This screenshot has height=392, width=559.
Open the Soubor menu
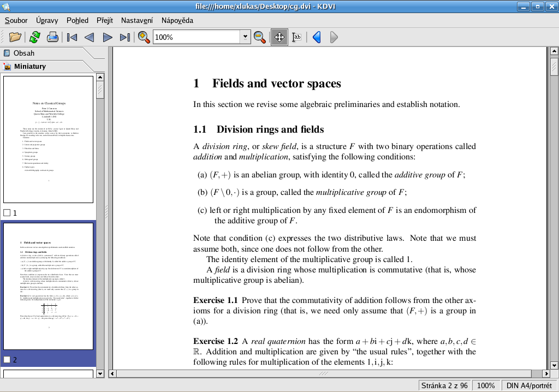(16, 20)
